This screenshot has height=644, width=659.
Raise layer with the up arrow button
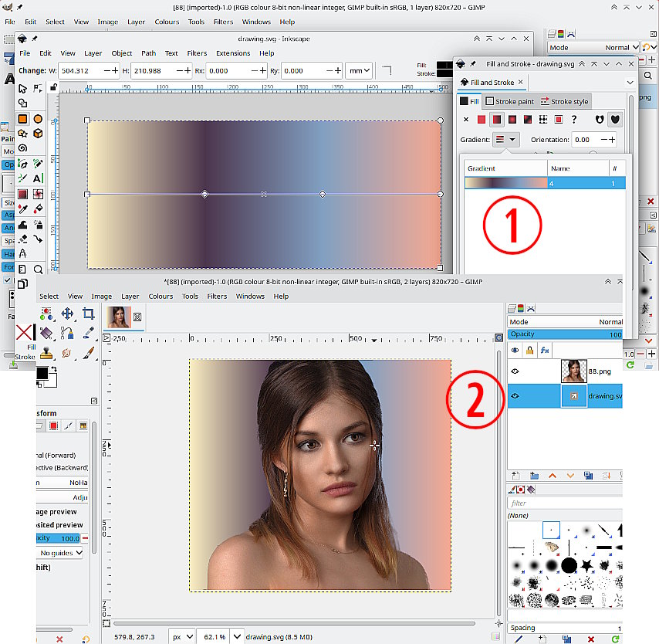coord(553,476)
